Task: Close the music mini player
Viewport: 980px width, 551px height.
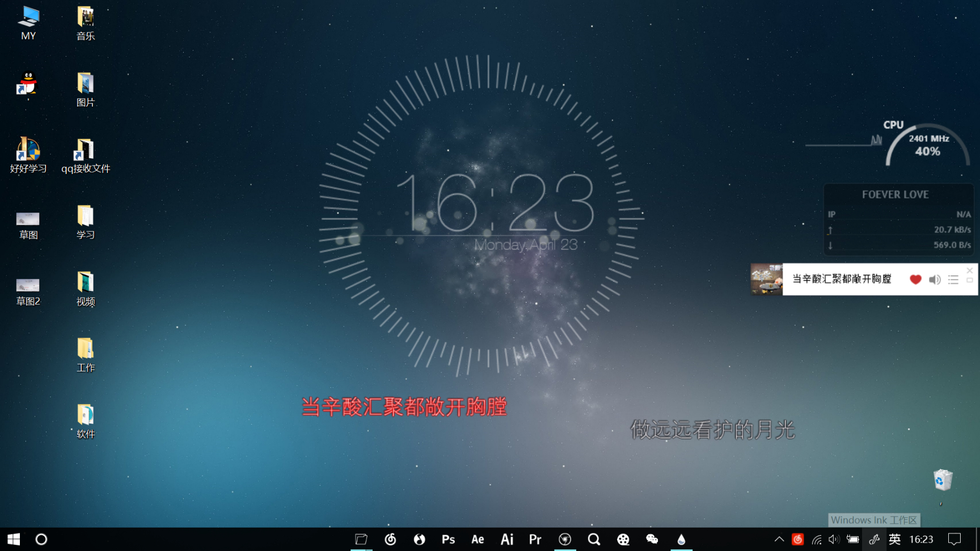Action: click(970, 270)
